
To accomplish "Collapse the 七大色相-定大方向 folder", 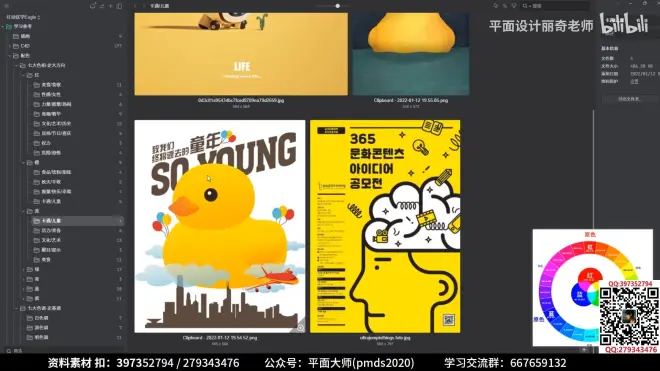I will point(17,65).
